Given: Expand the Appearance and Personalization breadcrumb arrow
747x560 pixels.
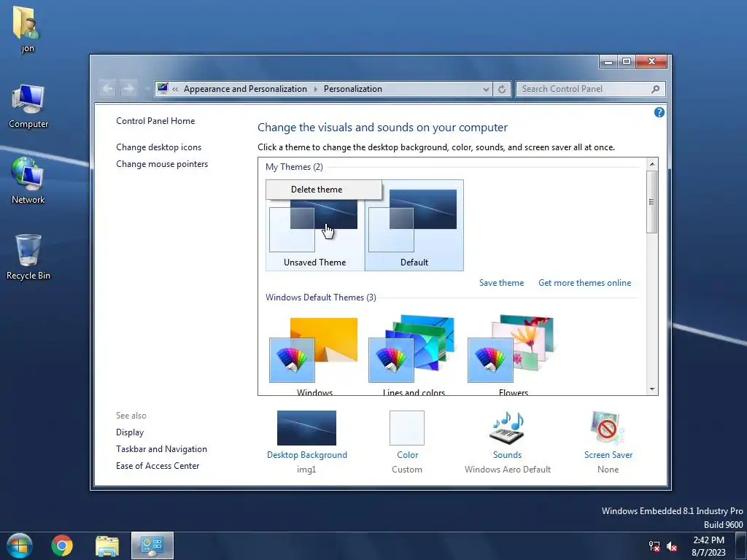Looking at the screenshot, I should tap(315, 89).
